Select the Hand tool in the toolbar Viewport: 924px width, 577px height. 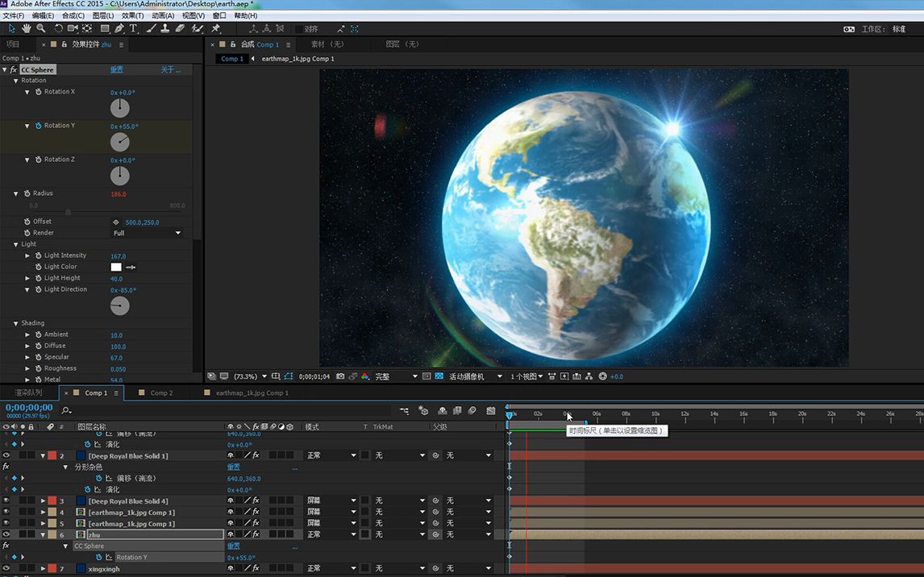[x=27, y=28]
